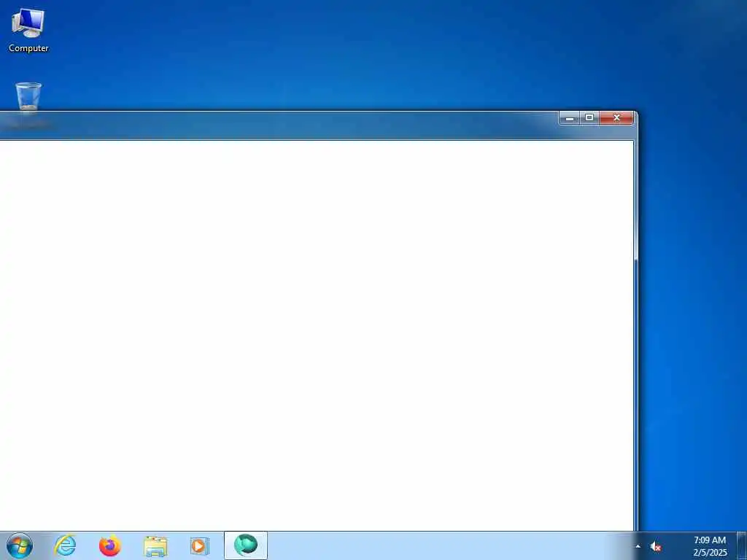Select the Recycle Bin desktop icon
This screenshot has width=747, height=560.
[x=28, y=97]
